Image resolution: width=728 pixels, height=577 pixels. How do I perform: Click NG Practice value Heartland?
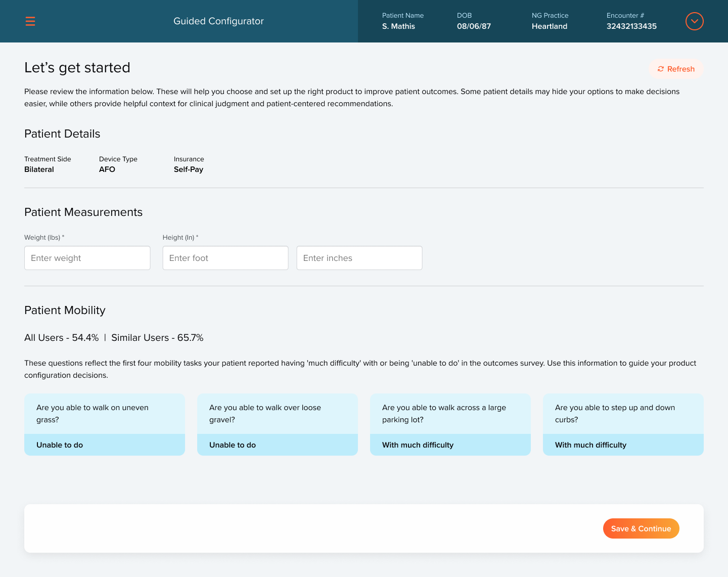(x=550, y=26)
